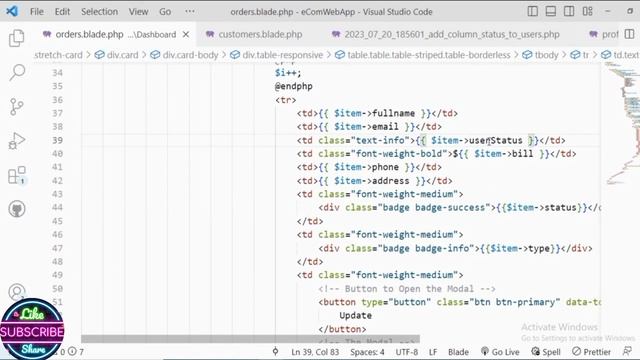Screen dimensions: 640x360
Task: Start Go Live server
Action: [x=500, y=352]
